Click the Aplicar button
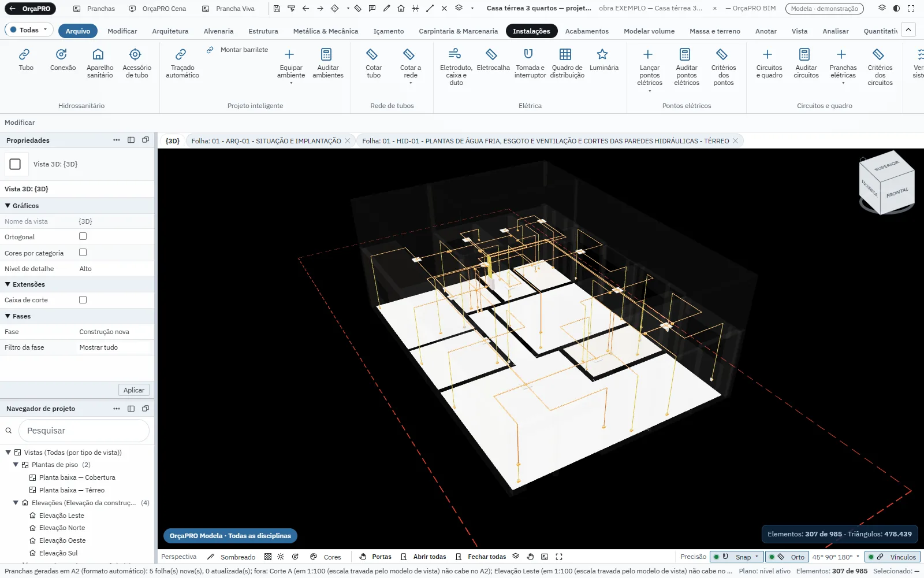The image size is (924, 578). pos(134,390)
